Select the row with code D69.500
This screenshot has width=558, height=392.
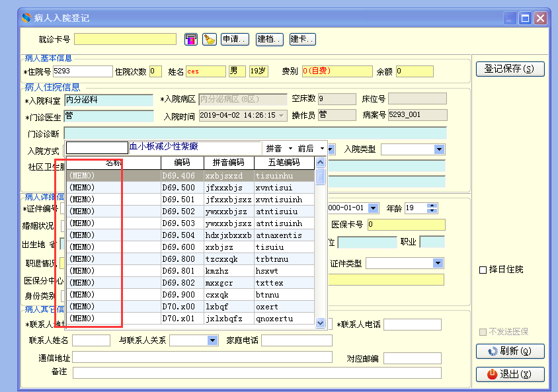190,188
